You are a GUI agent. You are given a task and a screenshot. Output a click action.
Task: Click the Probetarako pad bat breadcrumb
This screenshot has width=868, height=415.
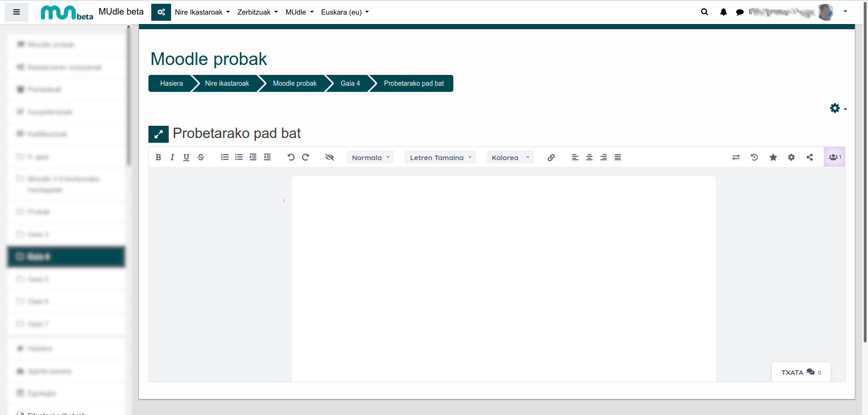pos(414,83)
